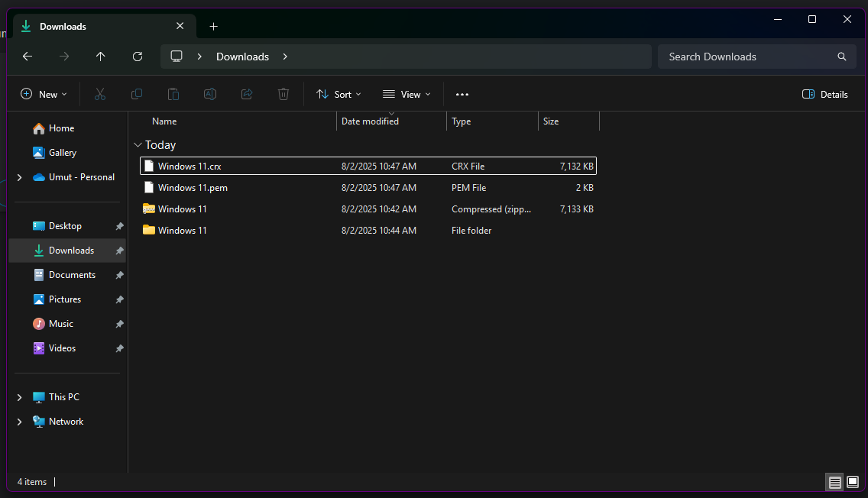Expand the Network tree node
The image size is (868, 498).
pyautogui.click(x=19, y=422)
